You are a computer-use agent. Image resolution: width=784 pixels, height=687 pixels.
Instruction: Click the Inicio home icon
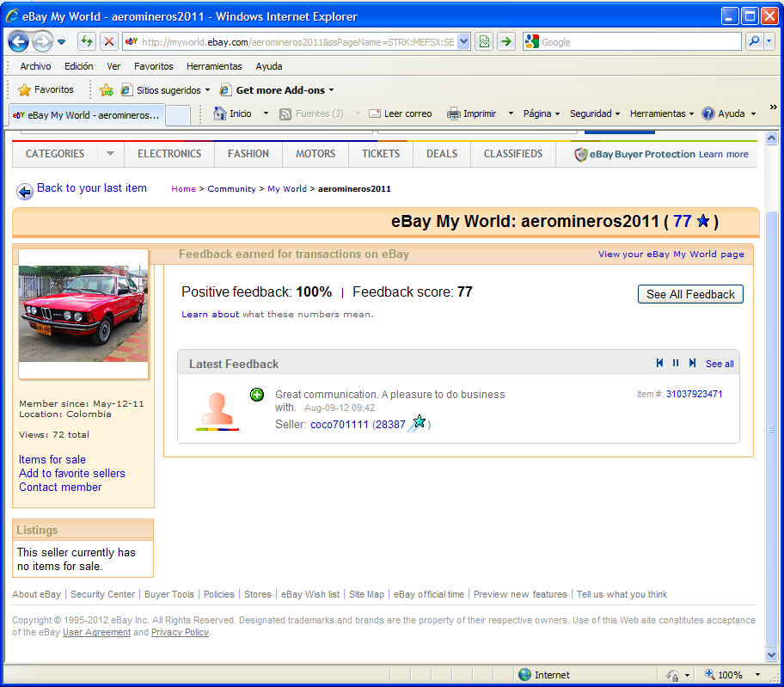(220, 113)
